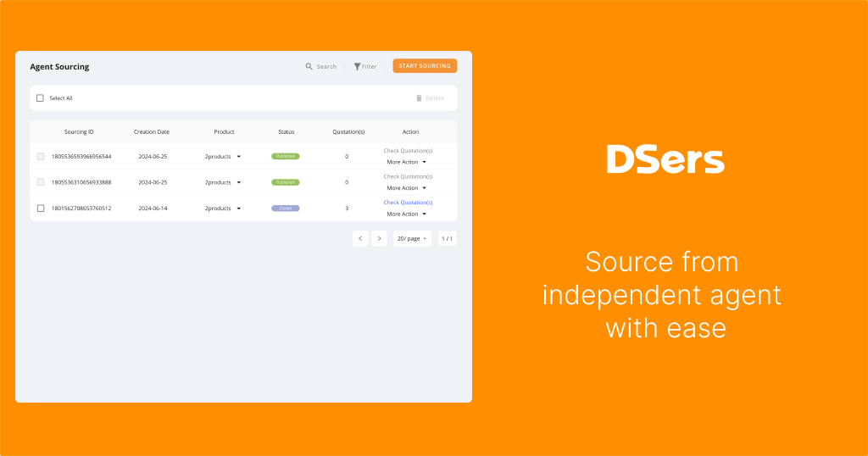Image resolution: width=868 pixels, height=456 pixels.
Task: Click the 1 / 1 page indicator
Action: 448,238
